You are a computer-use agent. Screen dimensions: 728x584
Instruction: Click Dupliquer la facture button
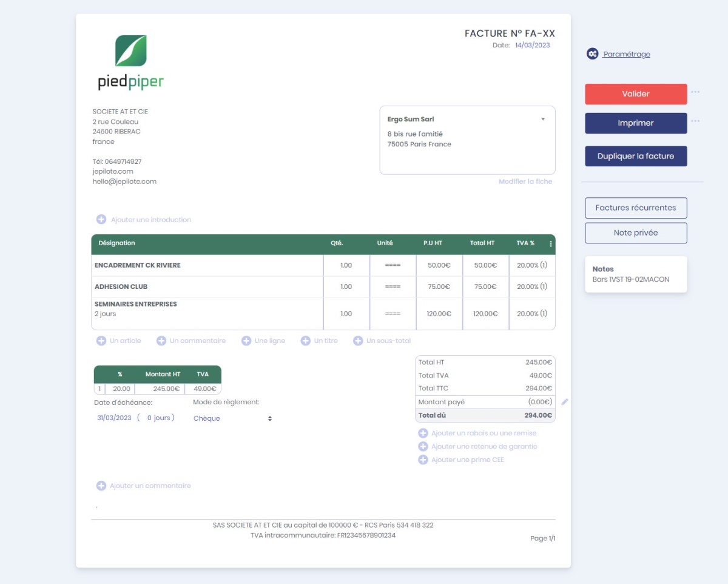coord(636,156)
